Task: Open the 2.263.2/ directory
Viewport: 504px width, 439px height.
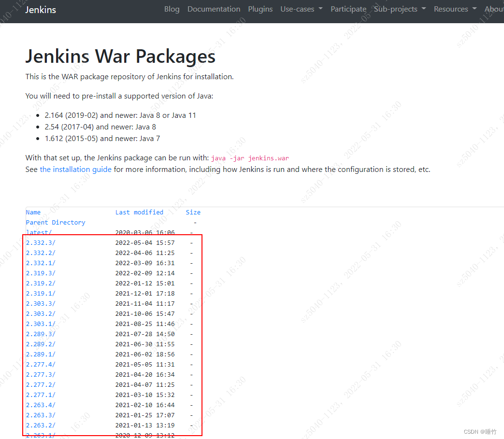Action: pos(41,425)
